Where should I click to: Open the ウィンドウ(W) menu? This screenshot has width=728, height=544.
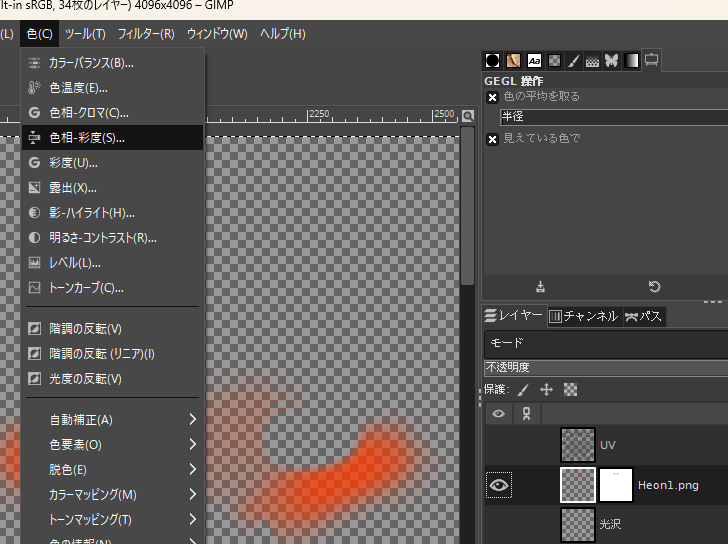pos(217,33)
